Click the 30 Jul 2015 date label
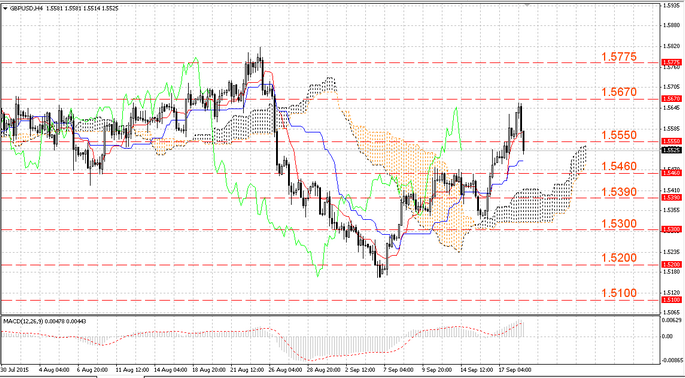Viewport: 685px width, 378px height. [14, 369]
